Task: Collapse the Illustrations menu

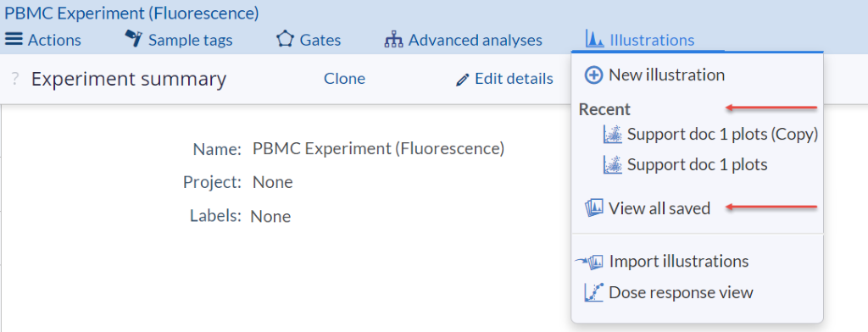Action: click(652, 41)
